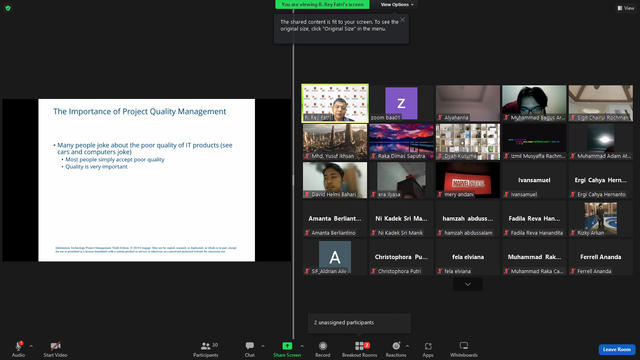Expand audio settings caret next to Audio
This screenshot has width=640, height=360.
pyautogui.click(x=31, y=346)
